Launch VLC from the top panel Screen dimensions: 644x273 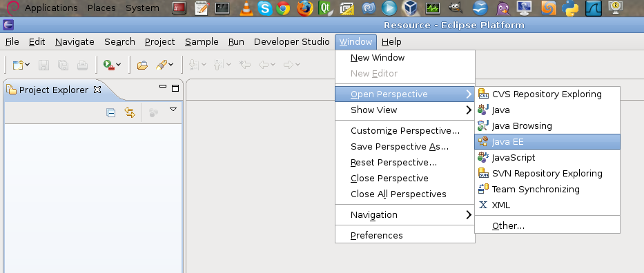point(246,8)
